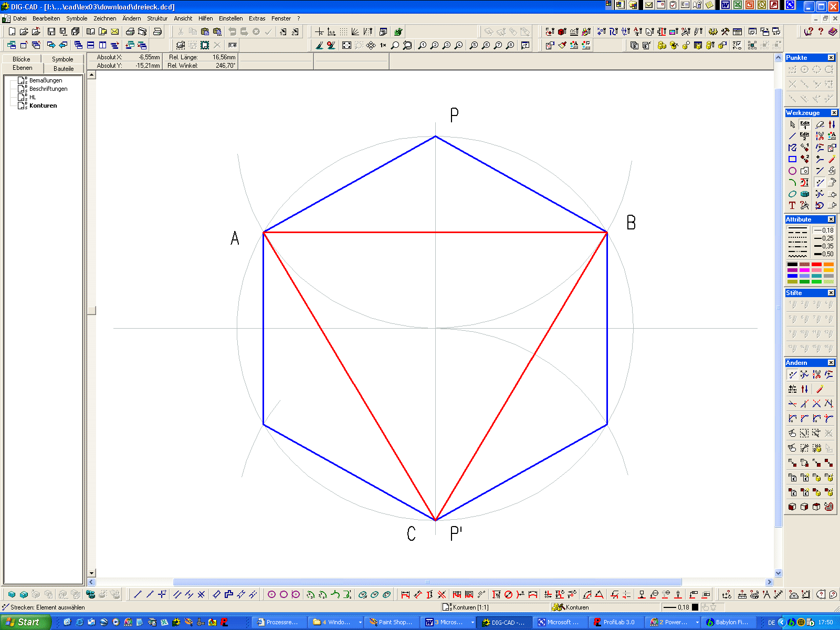The height and width of the screenshot is (630, 840).
Task: Open the Babylon taskbar button
Action: tap(729, 622)
